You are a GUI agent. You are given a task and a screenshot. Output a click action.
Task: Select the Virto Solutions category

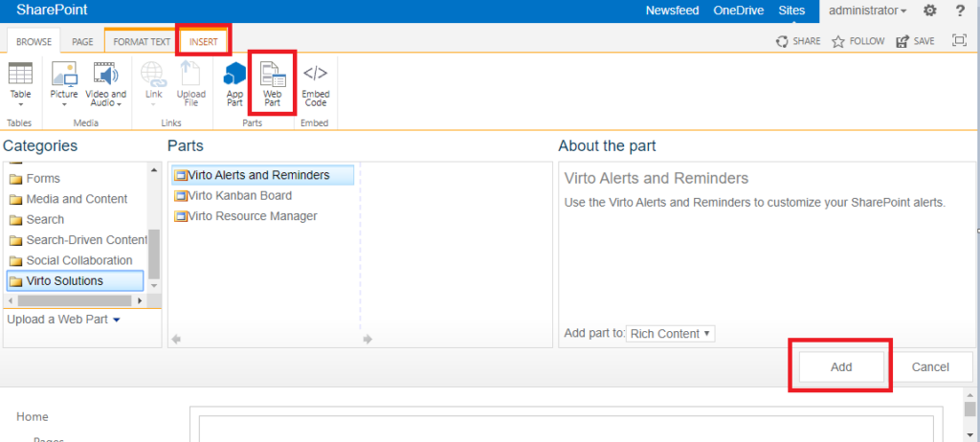tap(75, 280)
